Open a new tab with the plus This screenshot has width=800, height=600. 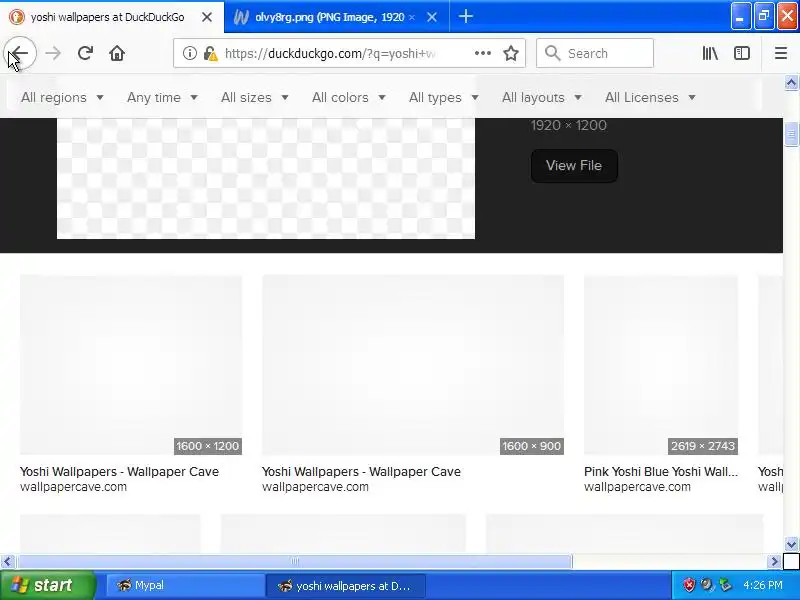pos(465,17)
